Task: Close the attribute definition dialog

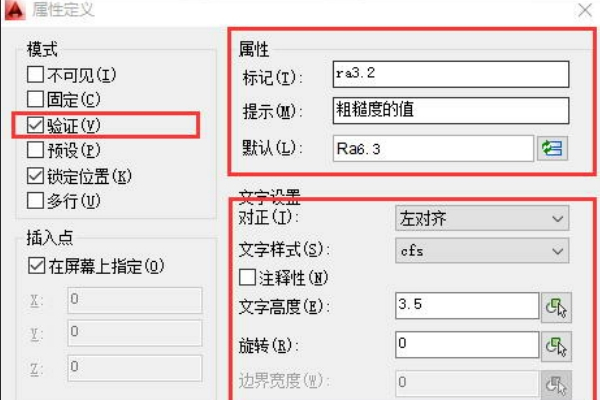Action: (x=584, y=10)
